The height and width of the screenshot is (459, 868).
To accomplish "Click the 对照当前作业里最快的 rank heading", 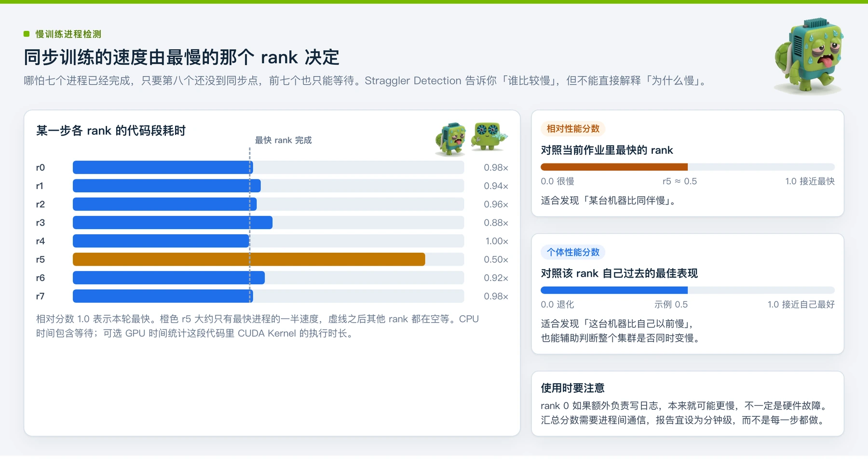I will (607, 150).
